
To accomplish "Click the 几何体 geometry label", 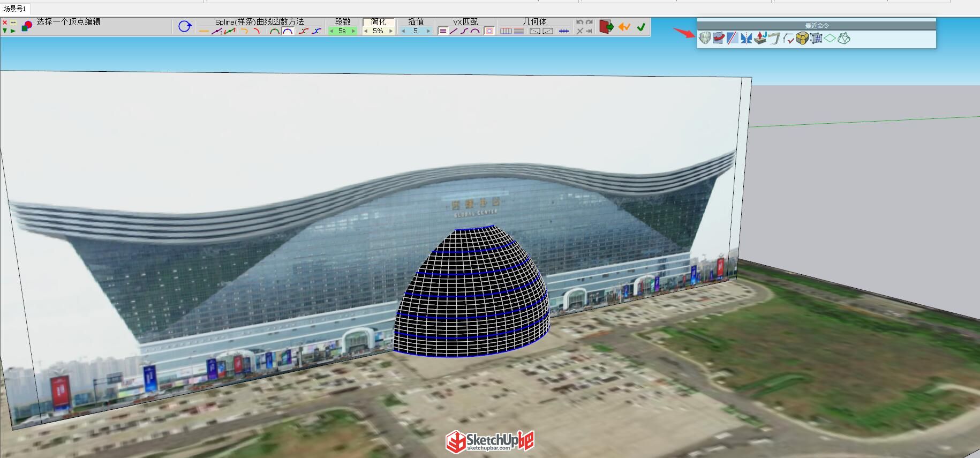I will pyautogui.click(x=534, y=21).
